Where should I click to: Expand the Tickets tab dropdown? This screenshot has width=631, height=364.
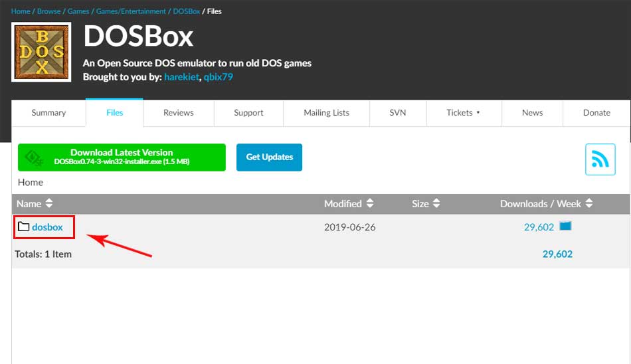478,113
